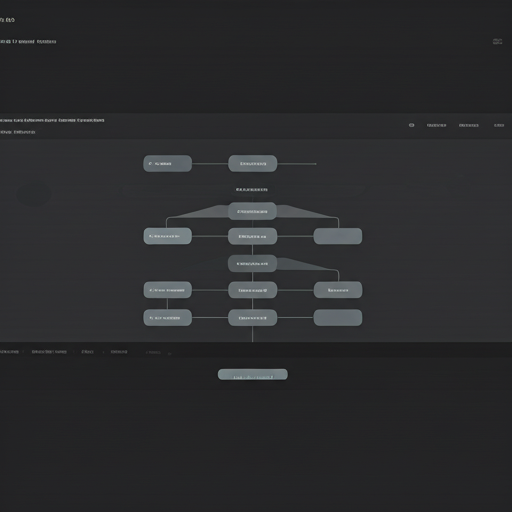Select the blank node in the bottom diagram row
The height and width of the screenshot is (512, 512).
pos(338,318)
